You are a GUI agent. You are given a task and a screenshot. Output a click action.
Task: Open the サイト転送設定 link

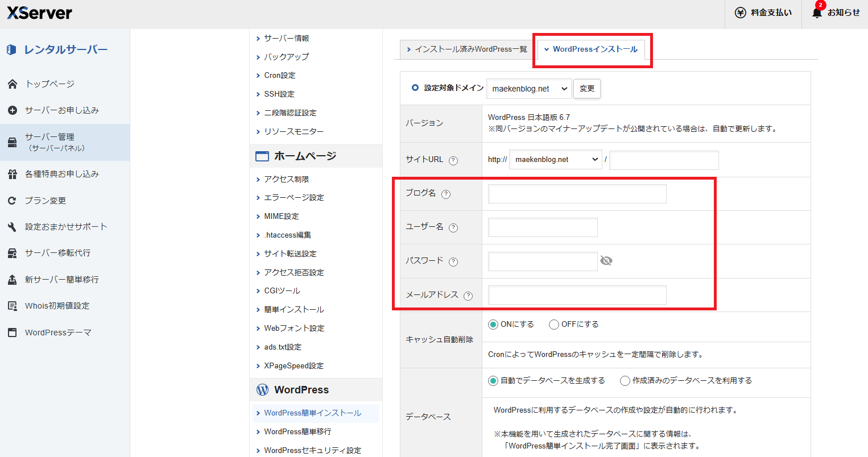click(x=290, y=254)
